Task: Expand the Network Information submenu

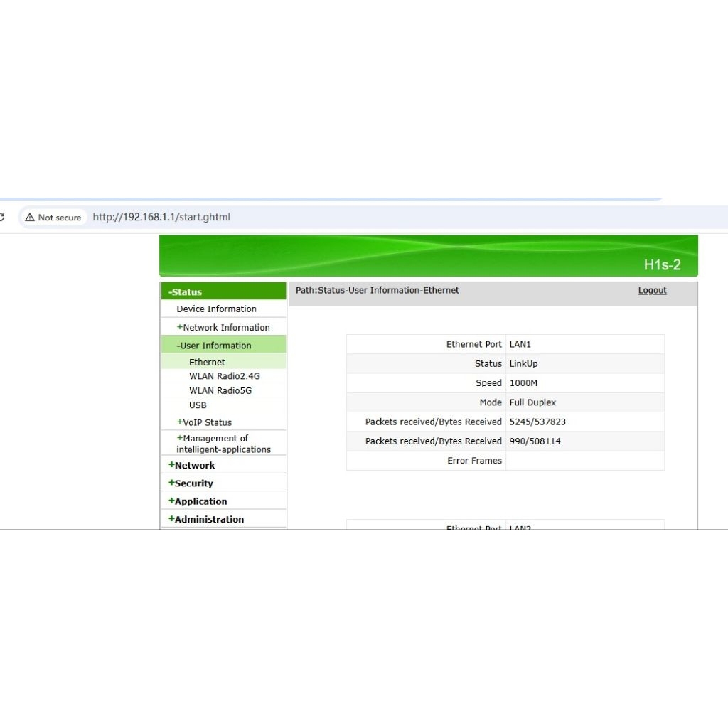Action: pos(223,328)
